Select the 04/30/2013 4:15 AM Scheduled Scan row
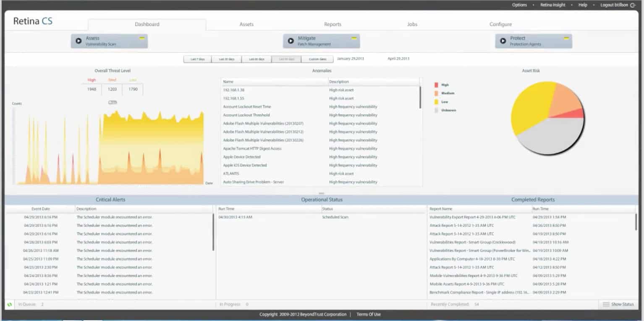This screenshot has height=321, width=644. 321,217
